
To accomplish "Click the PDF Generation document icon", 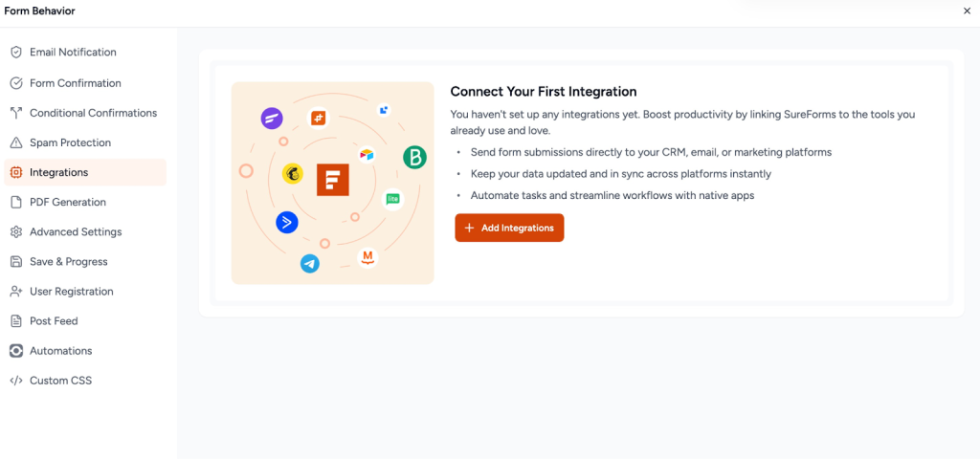I will [15, 203].
